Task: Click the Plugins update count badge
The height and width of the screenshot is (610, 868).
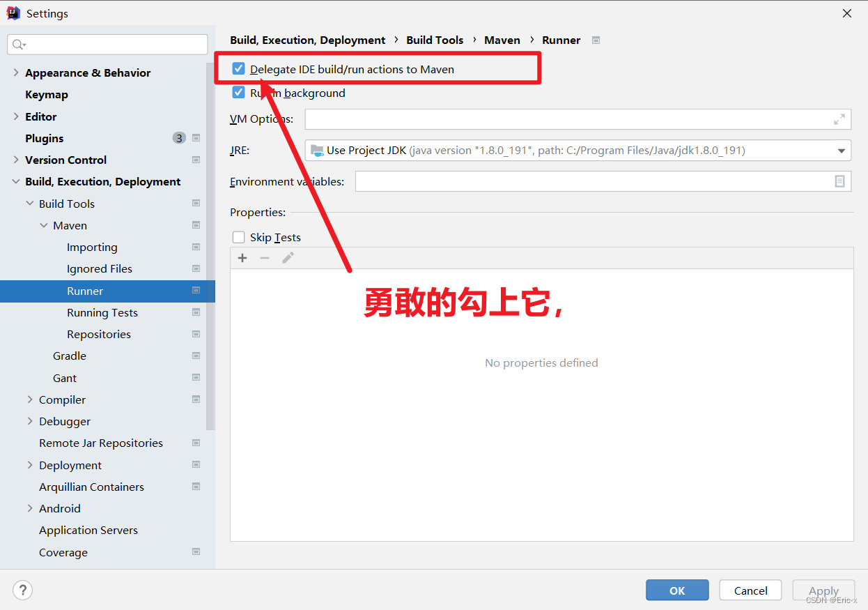Action: [x=179, y=138]
